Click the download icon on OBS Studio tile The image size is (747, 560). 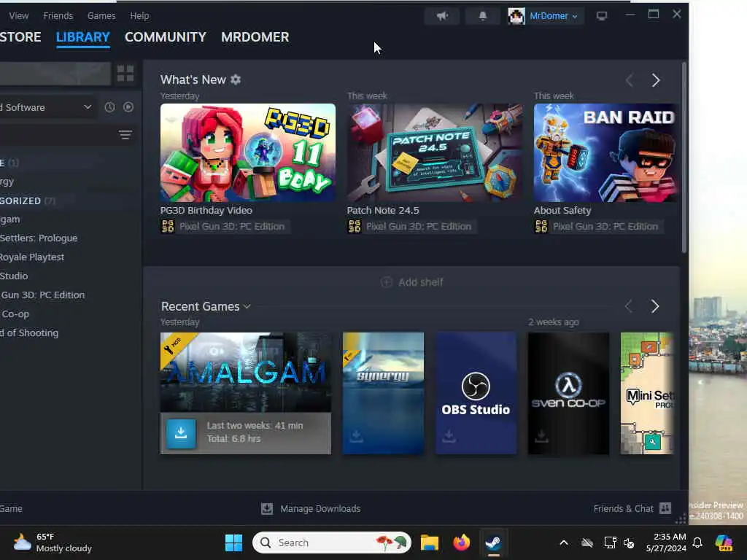tap(449, 436)
